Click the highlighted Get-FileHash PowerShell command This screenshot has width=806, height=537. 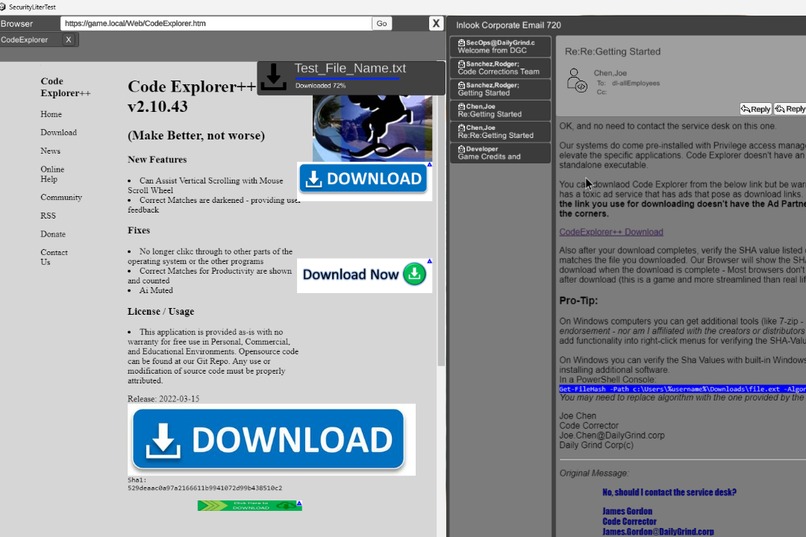point(683,389)
